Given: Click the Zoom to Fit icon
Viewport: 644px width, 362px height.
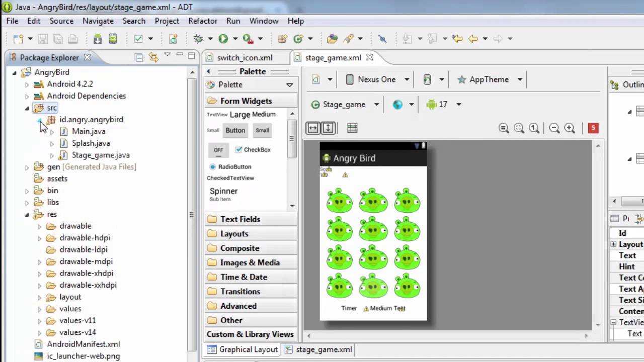Looking at the screenshot, I should pos(519,128).
